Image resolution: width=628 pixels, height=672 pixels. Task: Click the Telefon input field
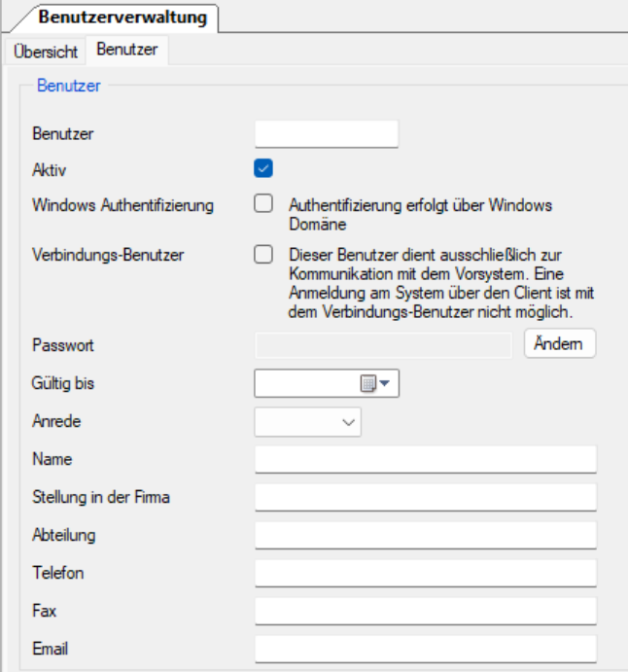point(425,574)
